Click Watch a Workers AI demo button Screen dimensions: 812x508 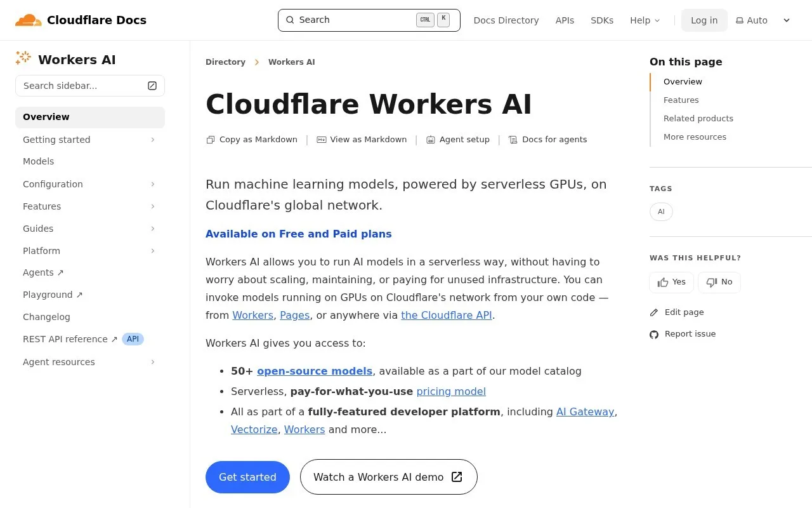pyautogui.click(x=388, y=477)
